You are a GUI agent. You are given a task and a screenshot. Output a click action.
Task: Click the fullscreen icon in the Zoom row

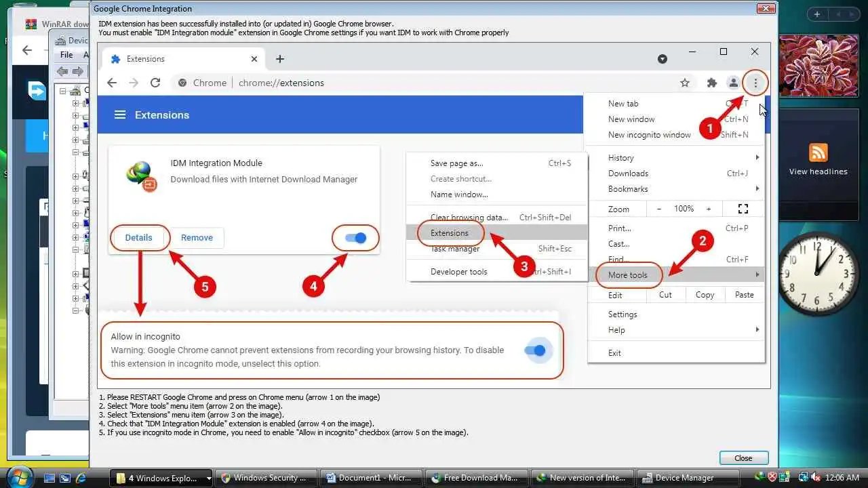pos(743,209)
